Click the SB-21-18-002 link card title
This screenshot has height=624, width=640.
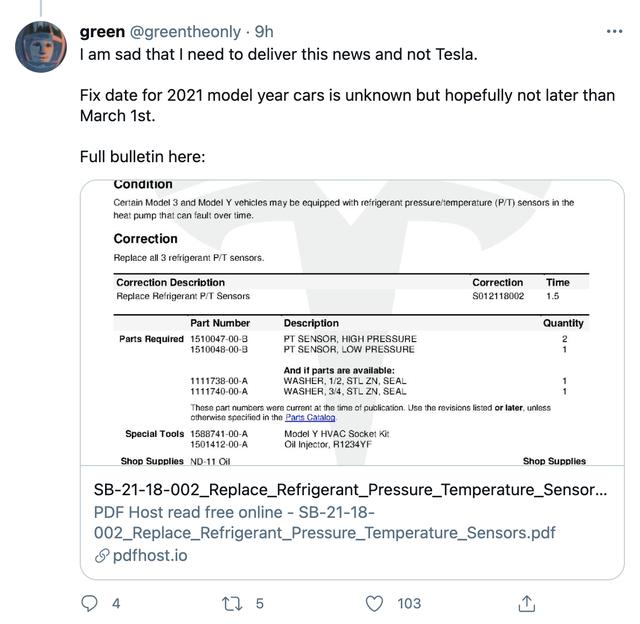point(350,489)
